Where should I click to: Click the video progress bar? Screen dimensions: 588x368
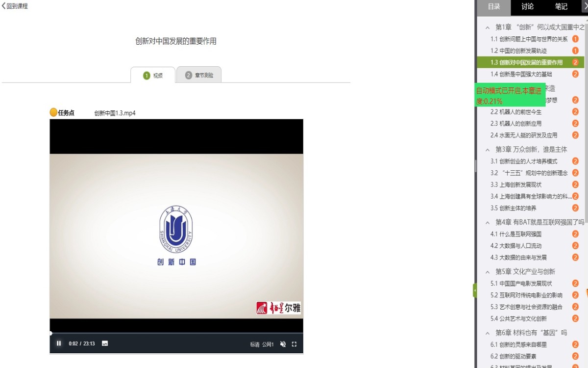click(176, 333)
